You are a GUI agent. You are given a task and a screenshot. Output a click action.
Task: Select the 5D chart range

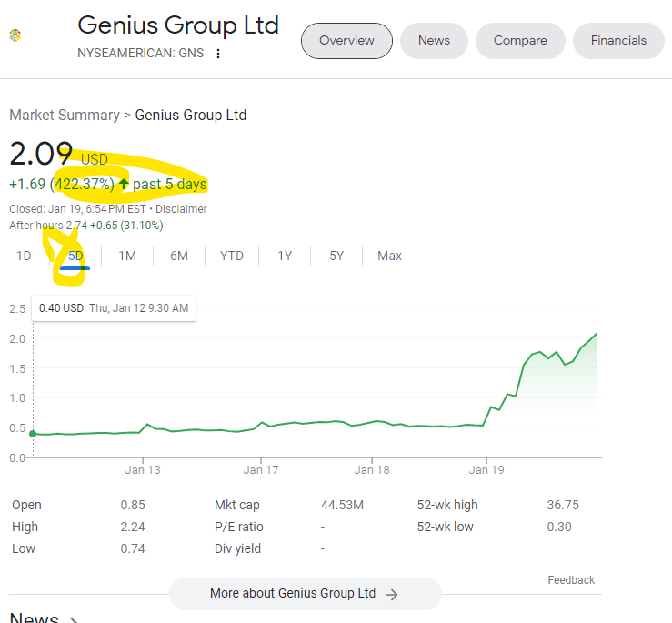tap(75, 256)
